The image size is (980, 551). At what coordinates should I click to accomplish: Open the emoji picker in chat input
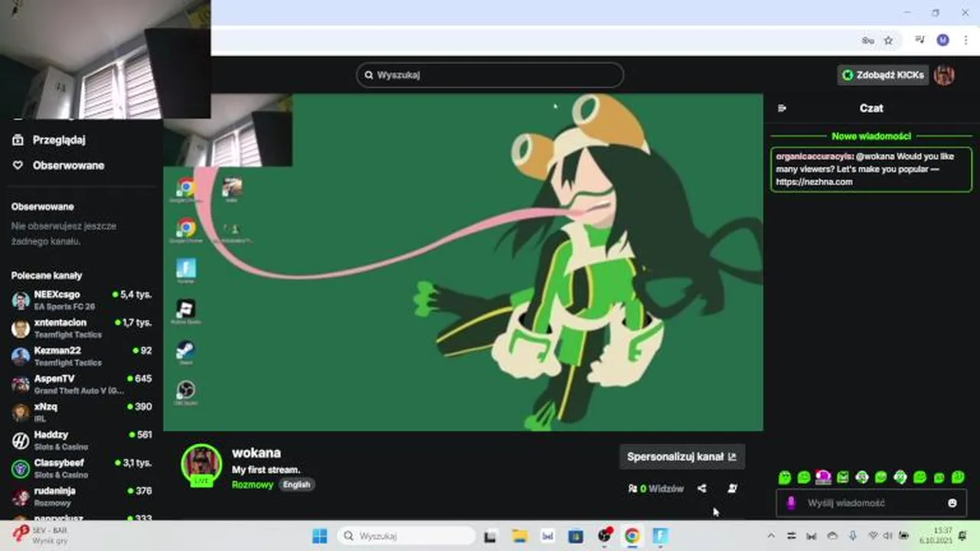952,503
